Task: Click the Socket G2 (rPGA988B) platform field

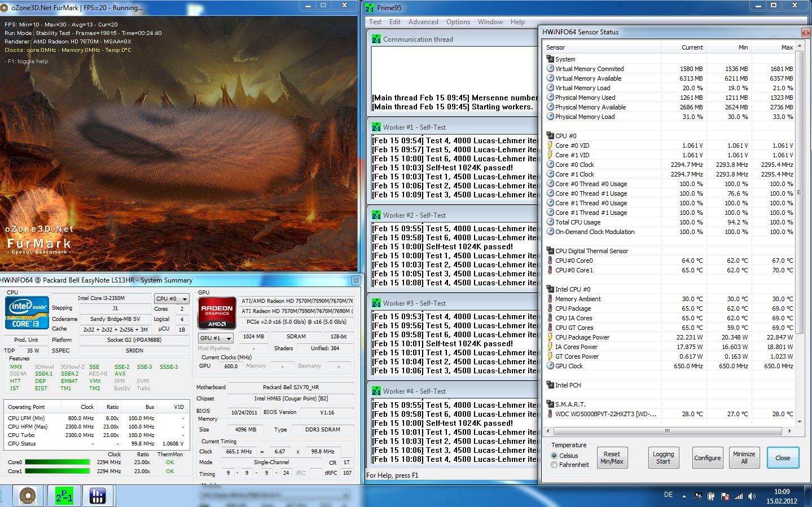Action: click(x=134, y=340)
